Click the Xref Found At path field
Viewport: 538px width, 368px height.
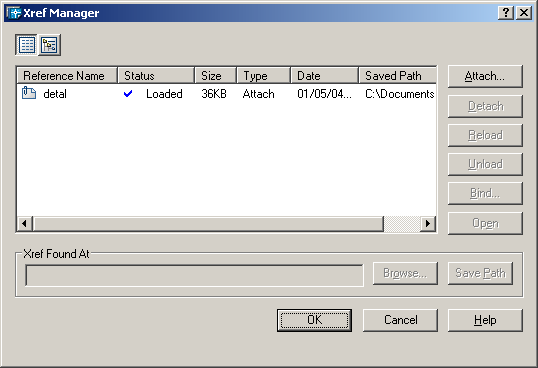194,275
